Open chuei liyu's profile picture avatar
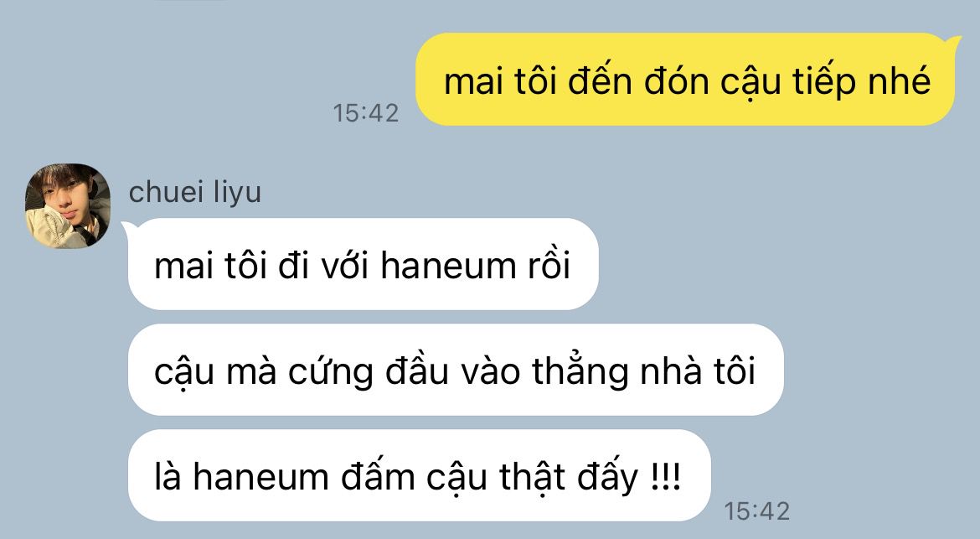This screenshot has height=539, width=980. tap(68, 205)
